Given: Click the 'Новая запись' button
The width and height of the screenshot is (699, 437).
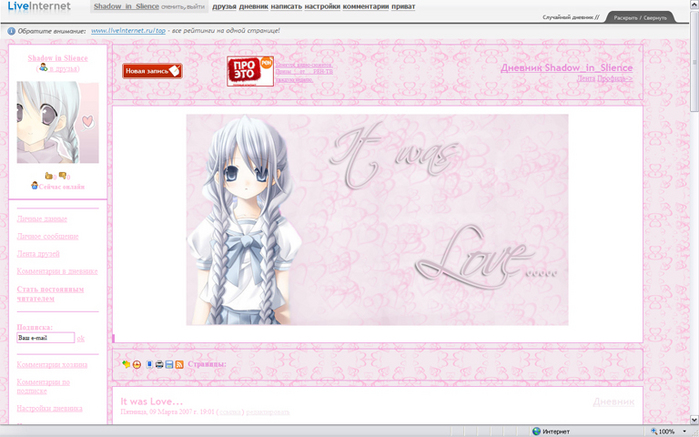Looking at the screenshot, I should pos(152,71).
